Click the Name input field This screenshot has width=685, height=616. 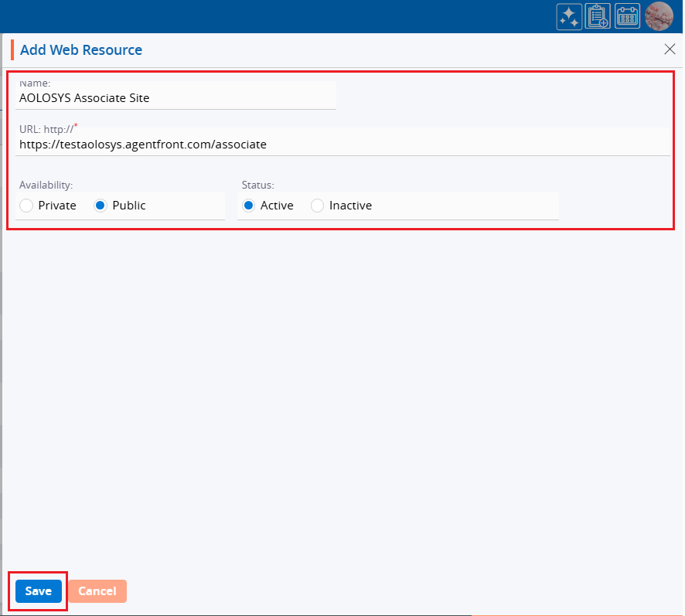point(176,98)
